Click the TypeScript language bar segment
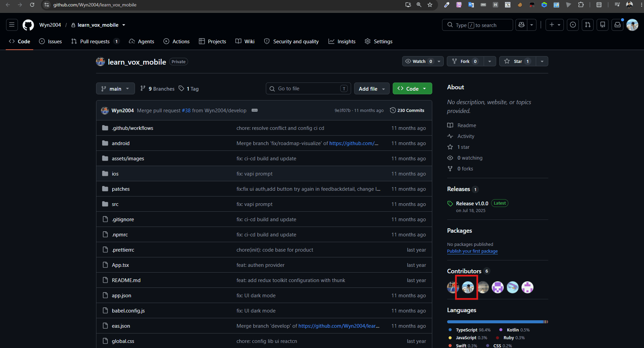 click(x=495, y=322)
